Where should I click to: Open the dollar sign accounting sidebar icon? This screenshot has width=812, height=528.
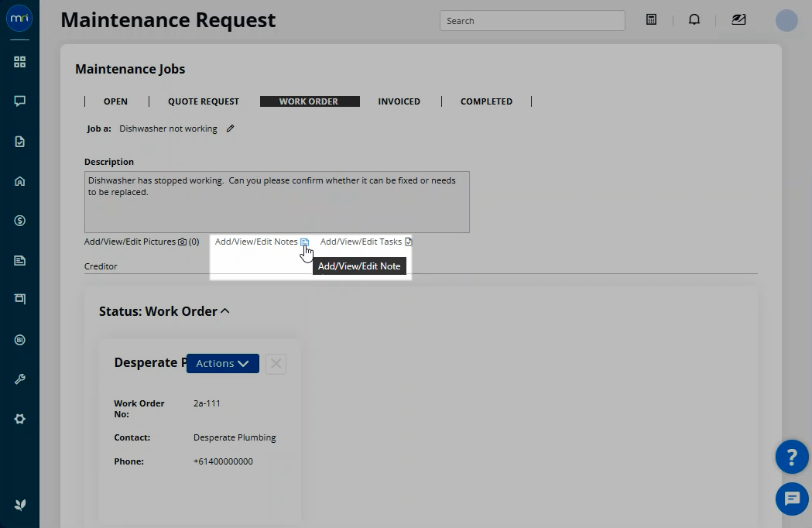(19, 221)
